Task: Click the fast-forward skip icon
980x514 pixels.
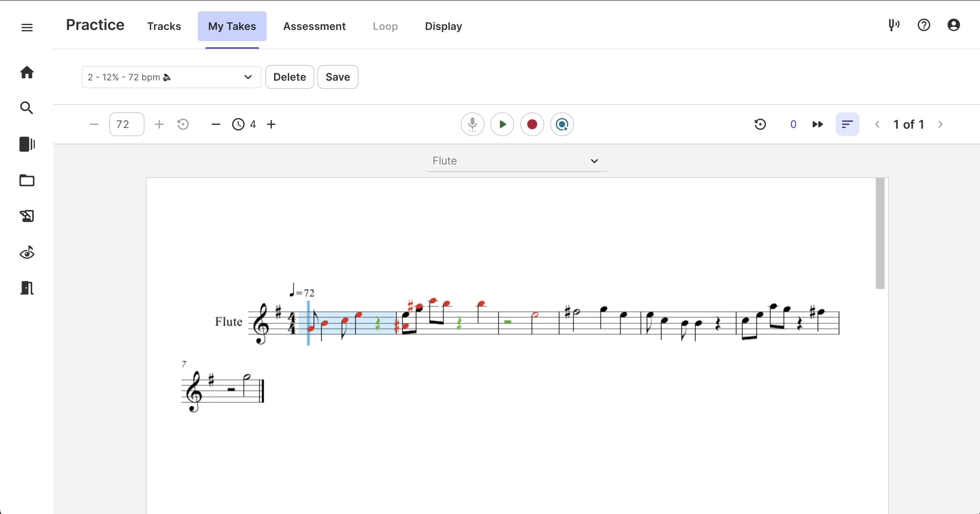Action: pos(817,125)
